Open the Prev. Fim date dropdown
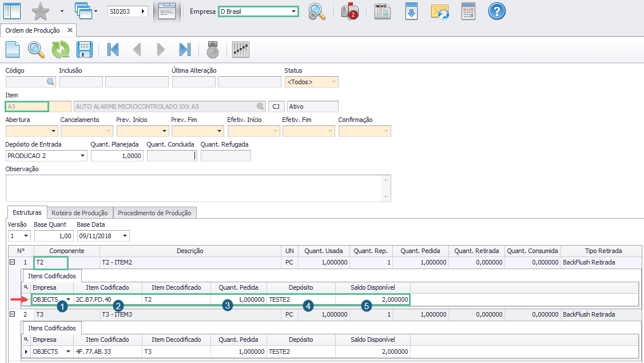 click(219, 131)
